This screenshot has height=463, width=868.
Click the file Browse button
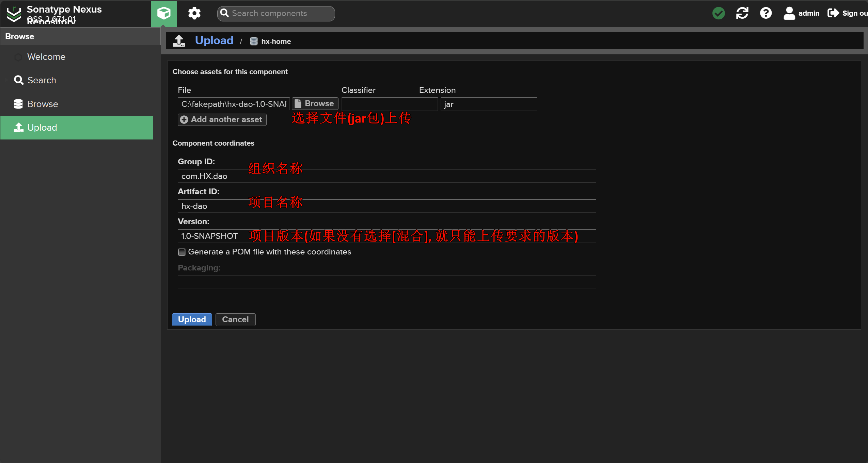[x=315, y=103]
